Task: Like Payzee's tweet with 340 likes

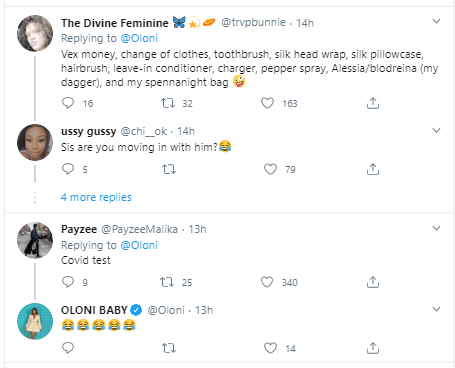Action: [267, 282]
